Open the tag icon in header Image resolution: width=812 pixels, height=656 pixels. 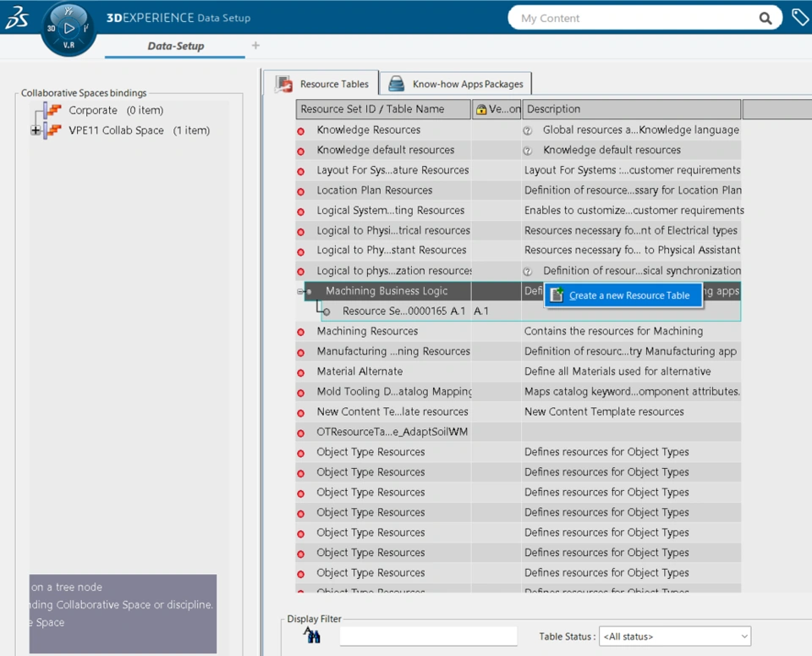coord(800,17)
